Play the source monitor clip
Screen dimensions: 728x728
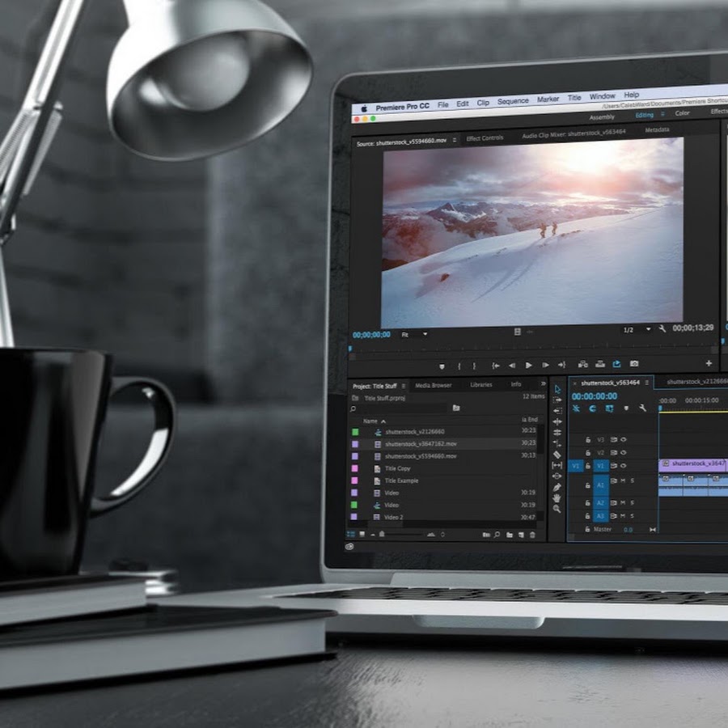529,365
